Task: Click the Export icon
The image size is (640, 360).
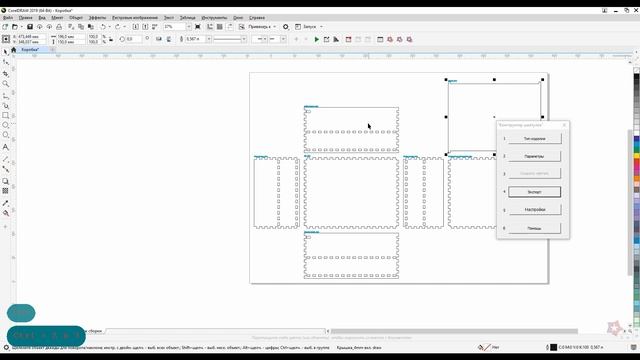Action: coord(145,27)
